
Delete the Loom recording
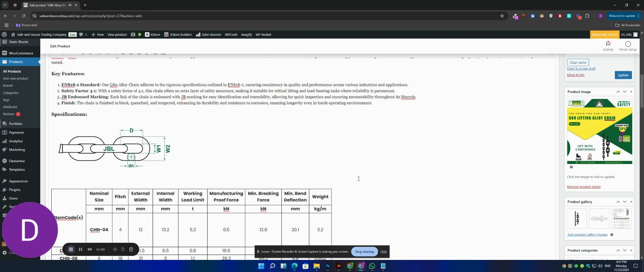coord(131,249)
